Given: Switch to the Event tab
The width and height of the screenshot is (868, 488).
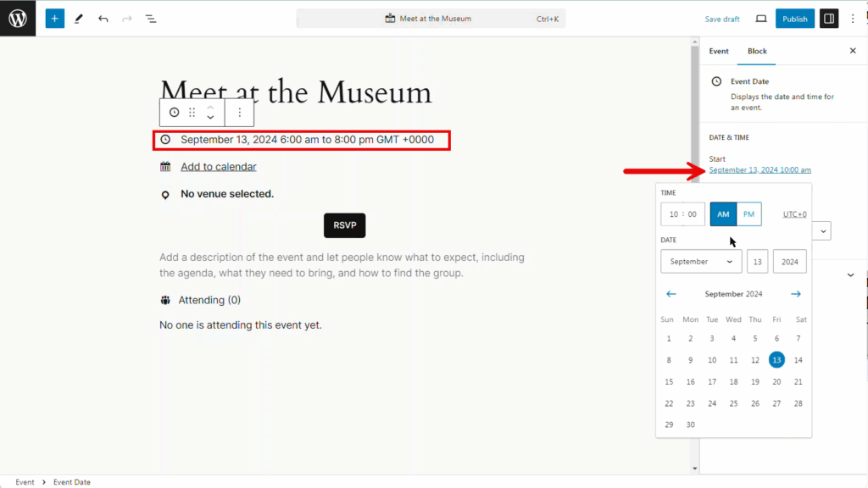Looking at the screenshot, I should [x=719, y=51].
